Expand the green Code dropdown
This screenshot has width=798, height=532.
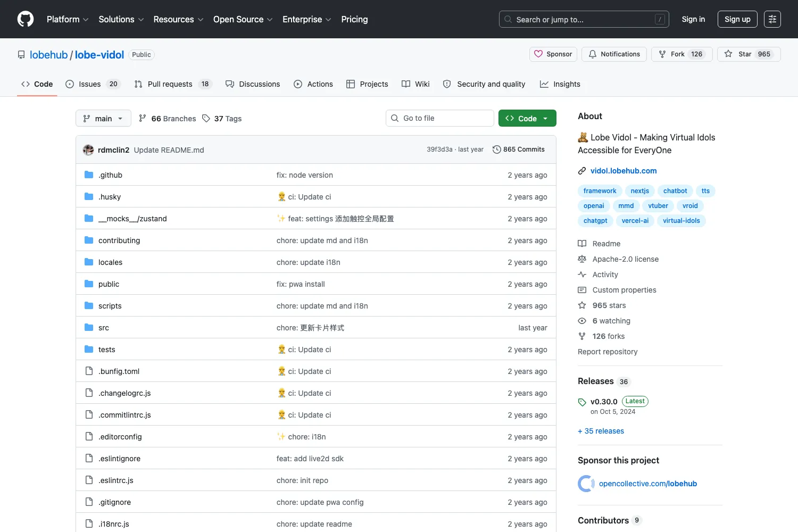pyautogui.click(x=527, y=118)
